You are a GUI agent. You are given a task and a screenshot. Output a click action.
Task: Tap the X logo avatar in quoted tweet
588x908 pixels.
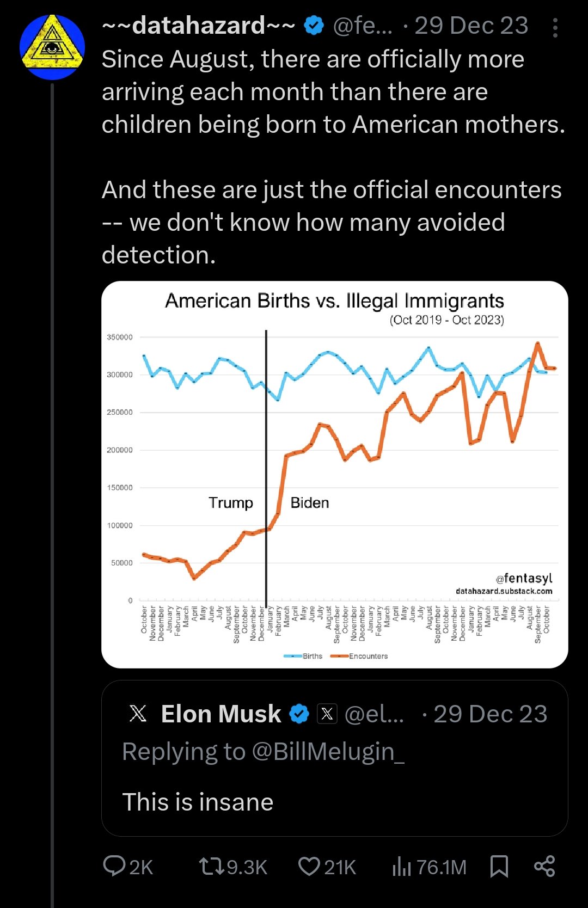pos(138,714)
